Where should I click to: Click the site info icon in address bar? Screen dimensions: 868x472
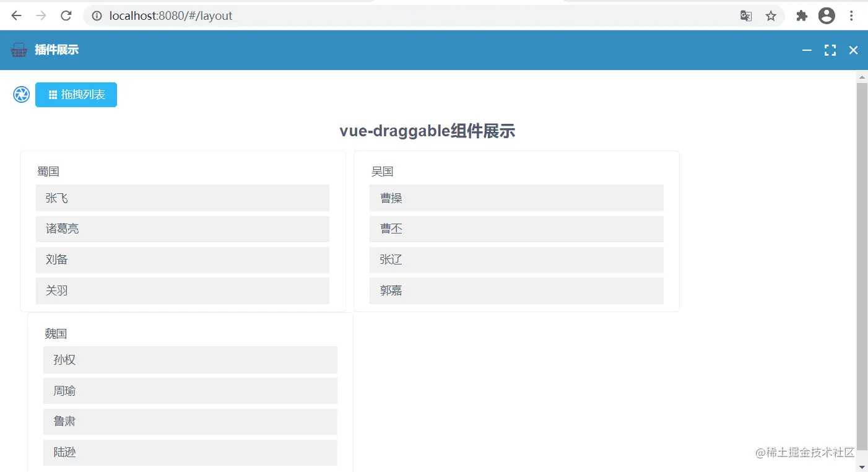click(x=97, y=16)
